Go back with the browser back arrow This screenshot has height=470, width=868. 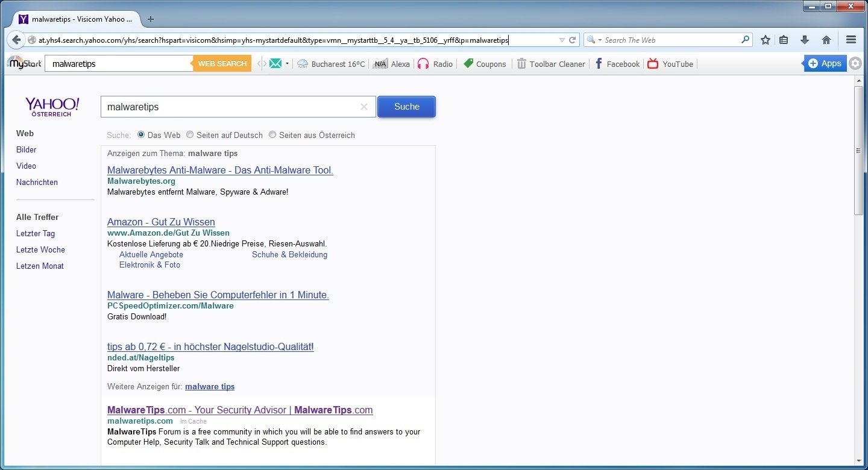click(x=16, y=40)
